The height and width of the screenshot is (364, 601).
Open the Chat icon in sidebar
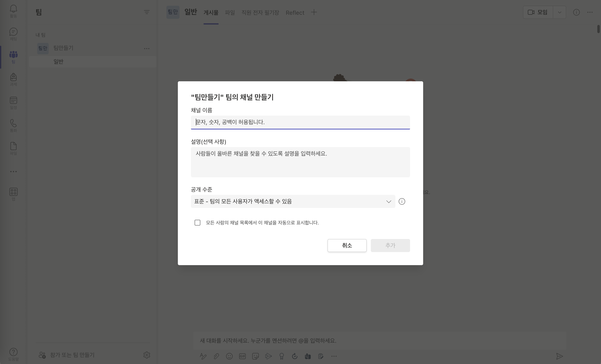(13, 32)
